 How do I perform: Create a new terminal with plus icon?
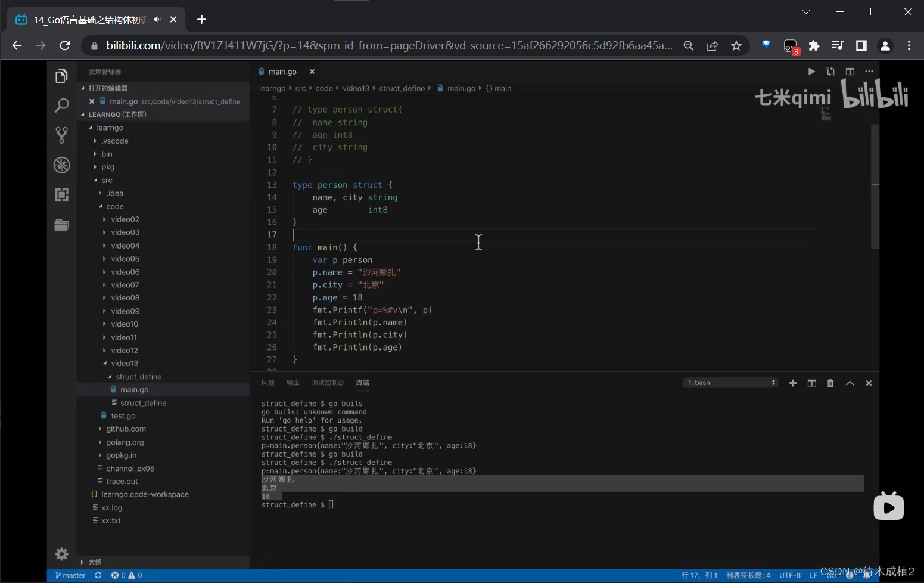point(793,383)
